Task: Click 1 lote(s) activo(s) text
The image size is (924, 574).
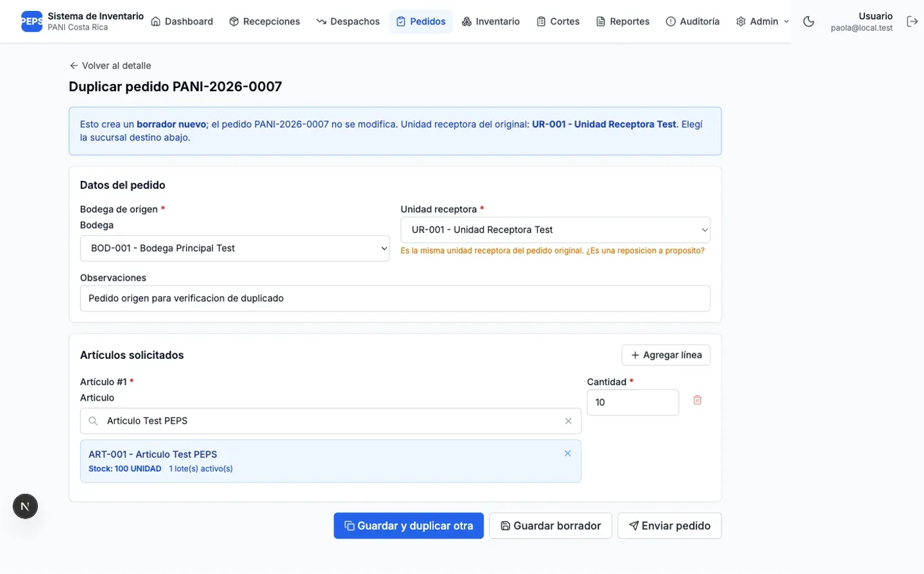Action: pos(201,469)
